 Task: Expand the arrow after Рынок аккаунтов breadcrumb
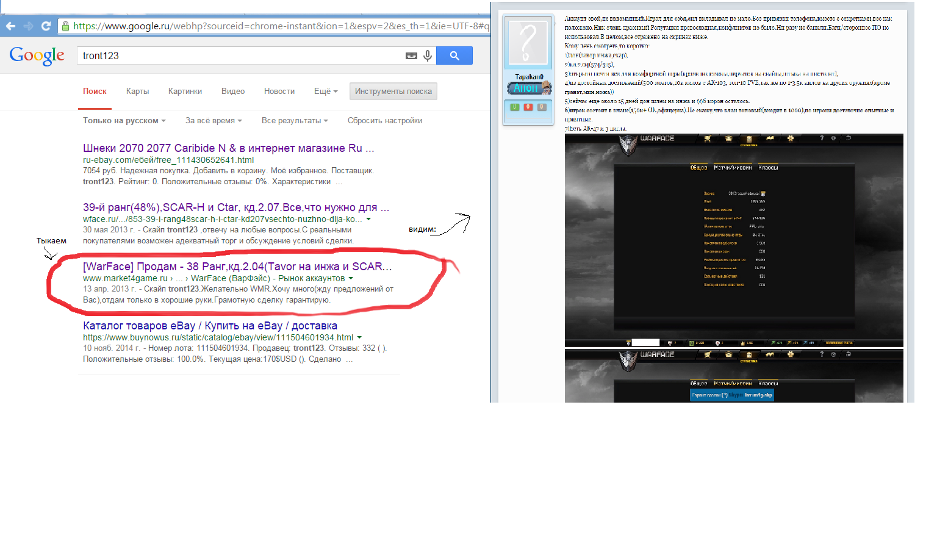pyautogui.click(x=351, y=278)
